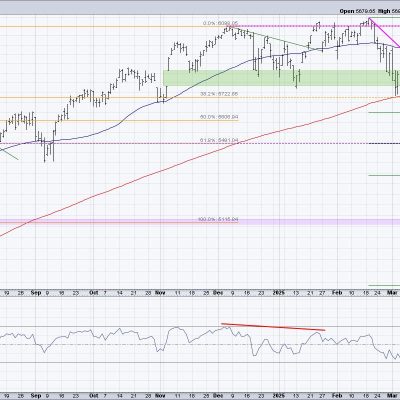400x400 pixels.
Task: Select the Nov label on upper date axis
Action: [160, 293]
